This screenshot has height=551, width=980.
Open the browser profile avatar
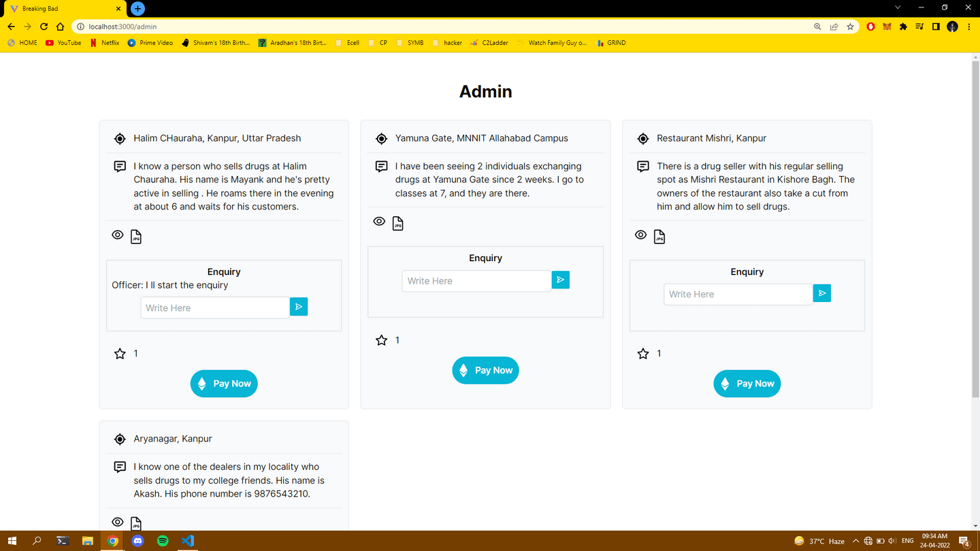coord(952,27)
